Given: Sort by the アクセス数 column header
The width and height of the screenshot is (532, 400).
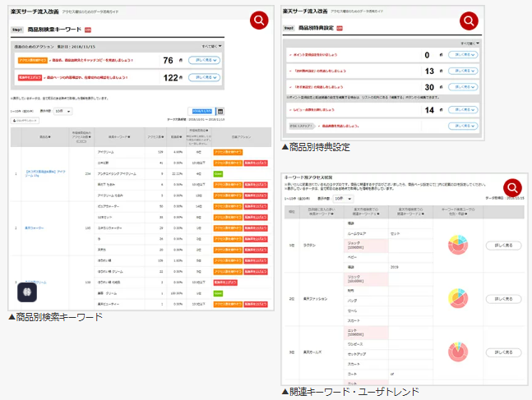Looking at the screenshot, I should [155, 137].
